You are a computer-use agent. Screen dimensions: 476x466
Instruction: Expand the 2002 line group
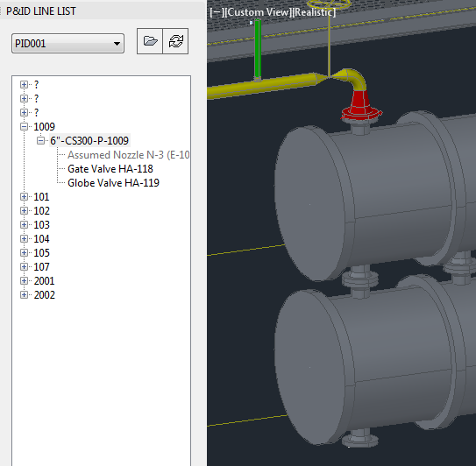pyautogui.click(x=24, y=294)
